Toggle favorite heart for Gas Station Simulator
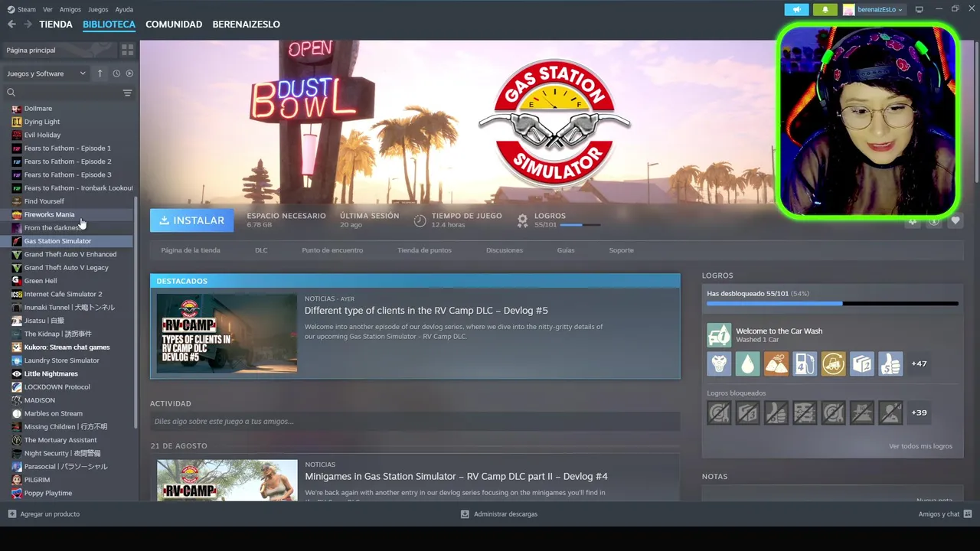 [x=955, y=220]
